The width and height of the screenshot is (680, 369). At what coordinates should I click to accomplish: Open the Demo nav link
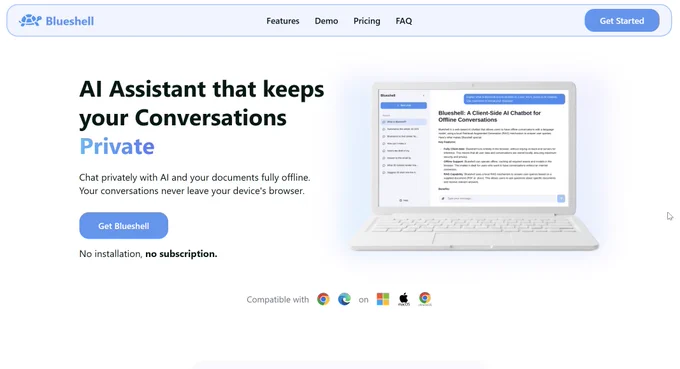pyautogui.click(x=326, y=21)
